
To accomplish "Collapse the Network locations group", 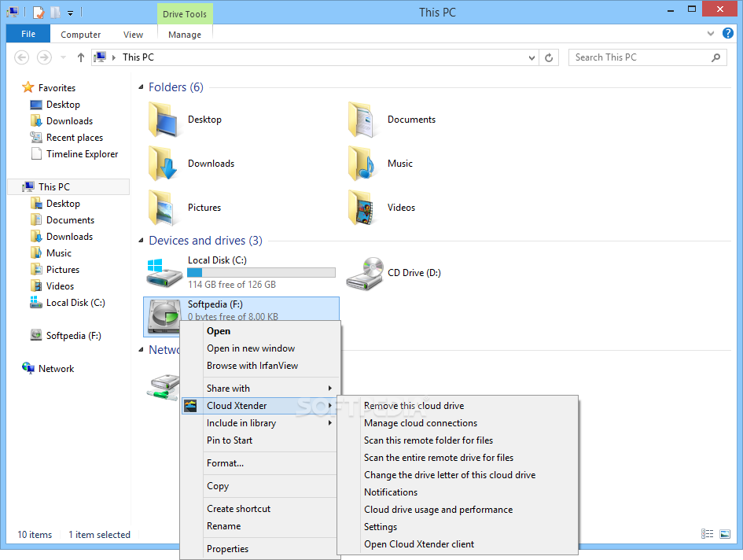I will pyautogui.click(x=141, y=350).
